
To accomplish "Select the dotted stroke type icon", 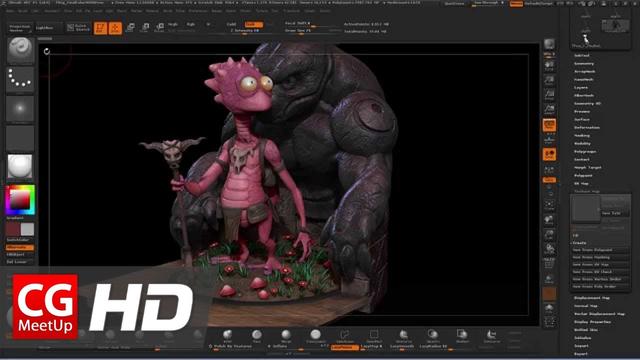I will click(x=20, y=79).
